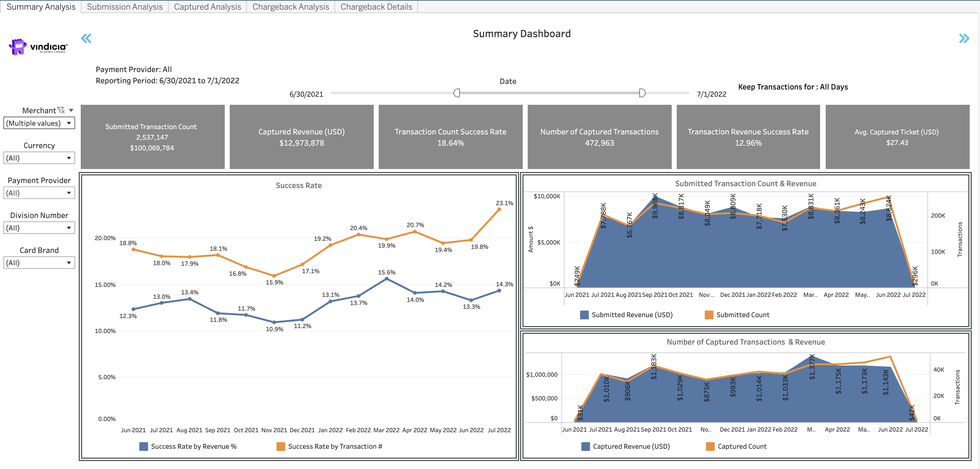Open the Card Brand dropdown
Image resolution: width=980 pixels, height=469 pixels.
39,263
